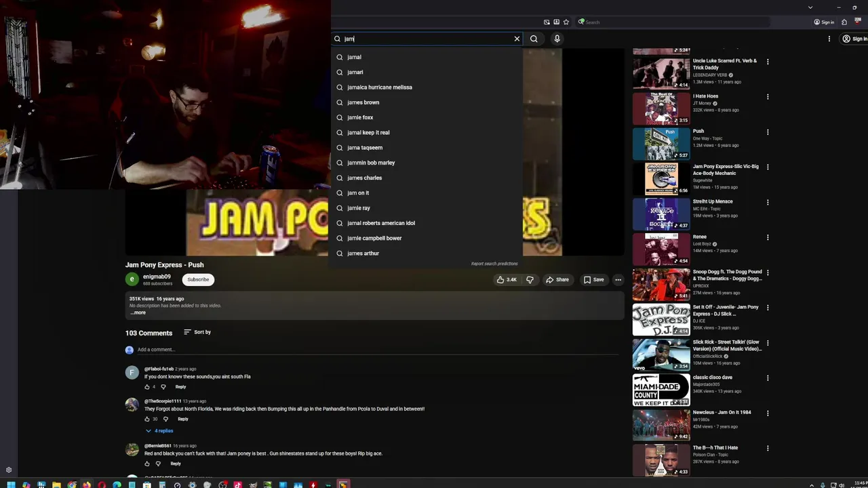Click the Add a comment field
This screenshot has width=868, height=488.
(x=377, y=350)
